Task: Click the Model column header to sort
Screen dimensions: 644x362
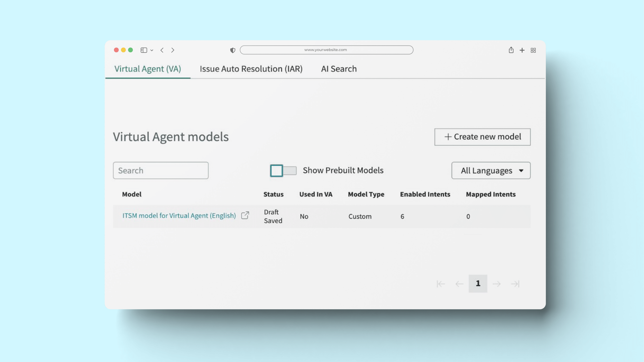Action: pyautogui.click(x=131, y=194)
